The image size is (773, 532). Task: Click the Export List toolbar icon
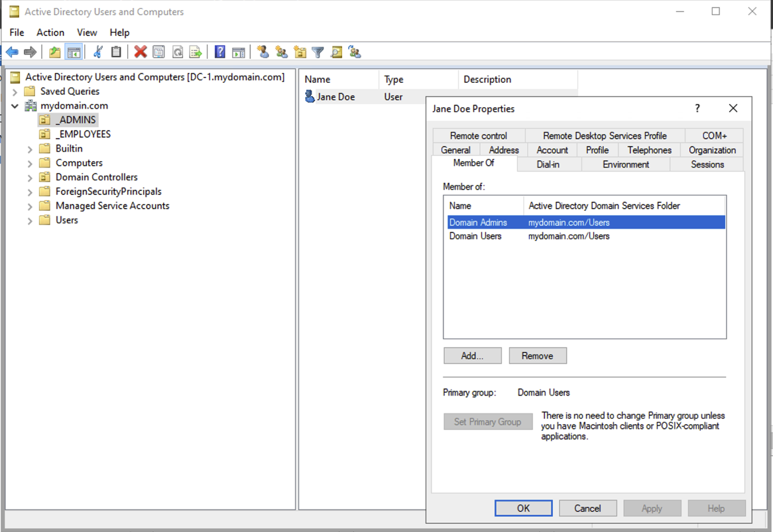(x=196, y=52)
